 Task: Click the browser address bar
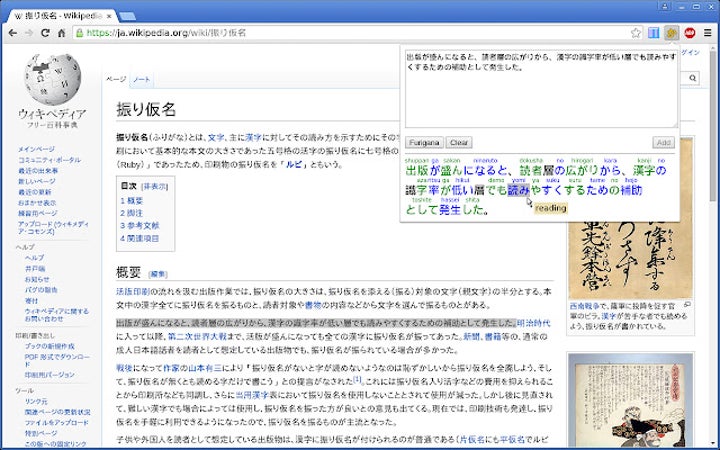point(350,32)
